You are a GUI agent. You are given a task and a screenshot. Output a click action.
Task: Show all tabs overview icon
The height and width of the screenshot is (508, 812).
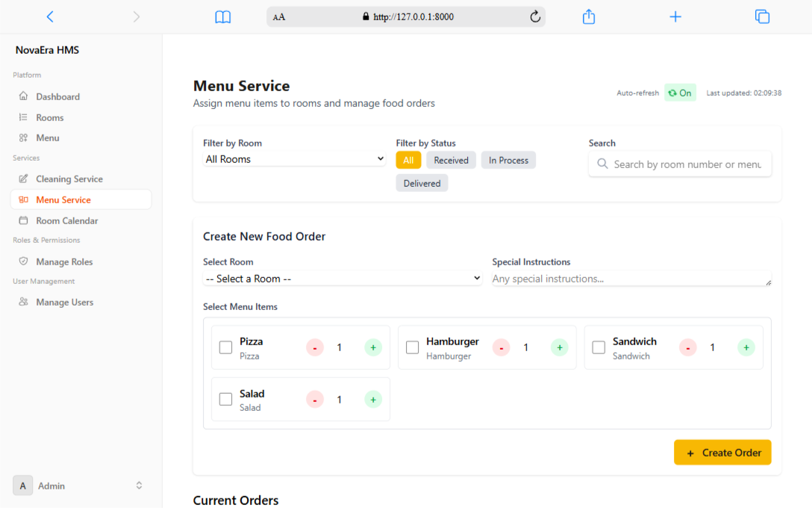click(762, 16)
